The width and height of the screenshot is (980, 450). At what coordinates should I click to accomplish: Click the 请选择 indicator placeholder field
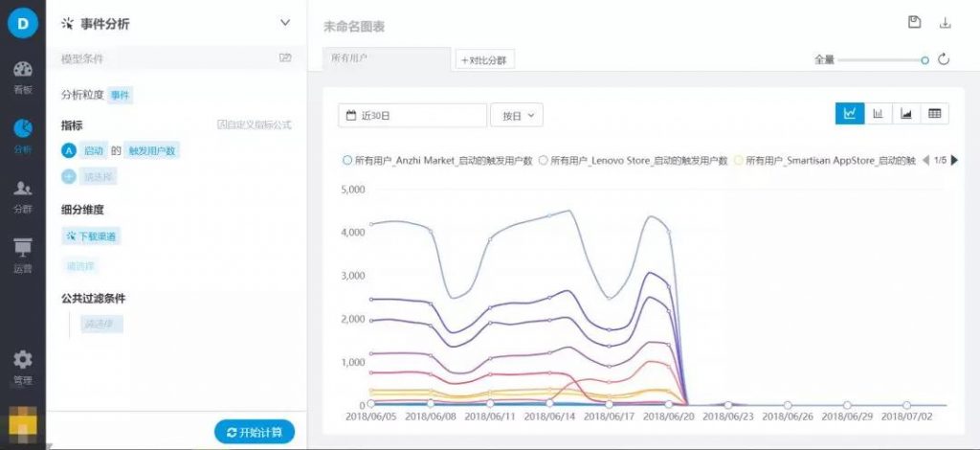(x=99, y=177)
